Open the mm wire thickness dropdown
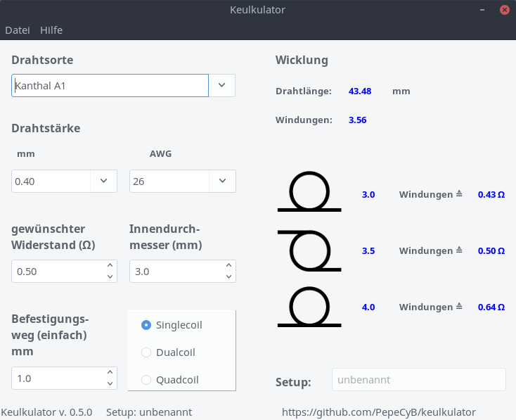 (x=103, y=182)
